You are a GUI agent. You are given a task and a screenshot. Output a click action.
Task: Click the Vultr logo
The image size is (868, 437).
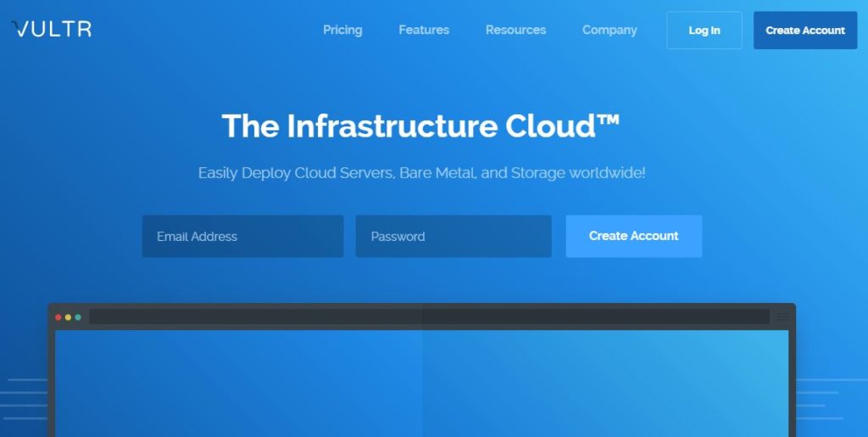point(52,29)
